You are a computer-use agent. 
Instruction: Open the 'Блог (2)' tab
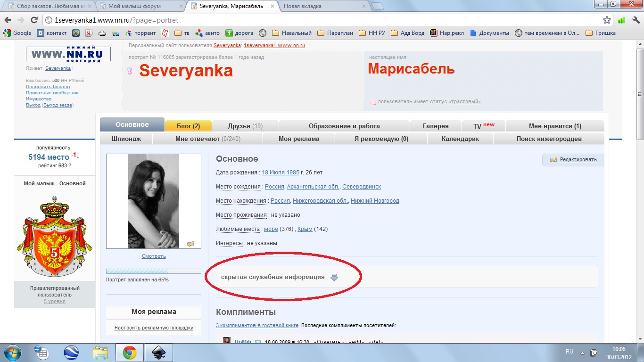tap(188, 126)
